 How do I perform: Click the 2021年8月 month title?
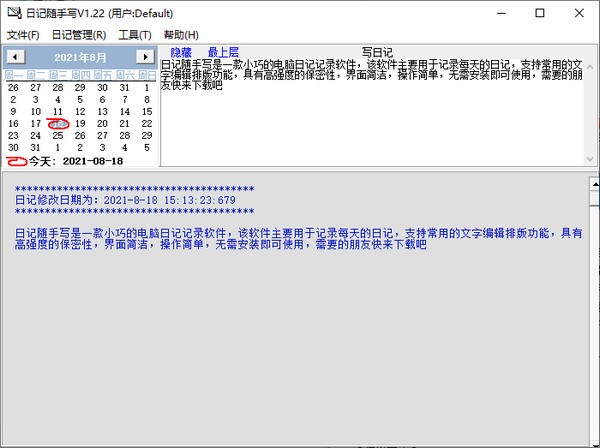click(80, 57)
